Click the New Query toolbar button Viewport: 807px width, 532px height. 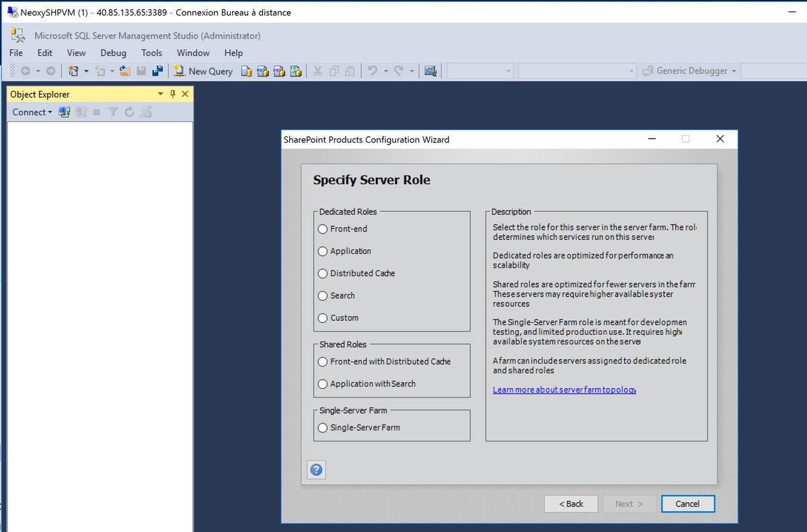(203, 71)
